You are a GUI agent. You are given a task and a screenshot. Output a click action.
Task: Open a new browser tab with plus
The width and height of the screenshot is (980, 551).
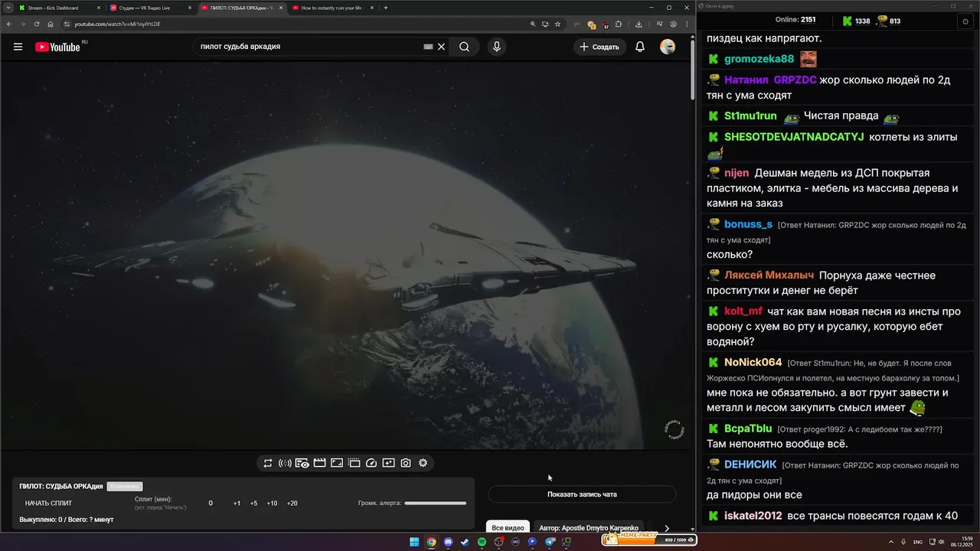(x=385, y=8)
